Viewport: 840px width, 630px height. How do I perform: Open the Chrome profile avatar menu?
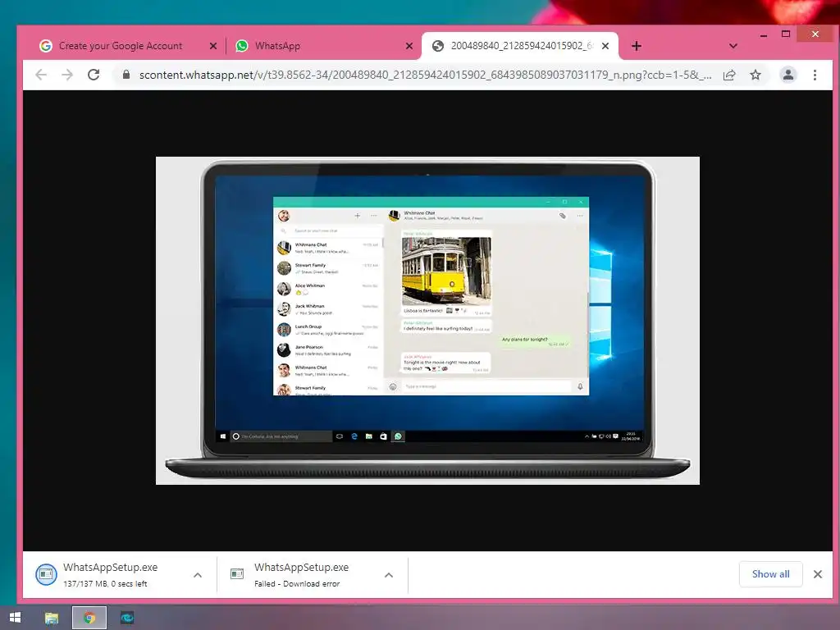pyautogui.click(x=788, y=75)
